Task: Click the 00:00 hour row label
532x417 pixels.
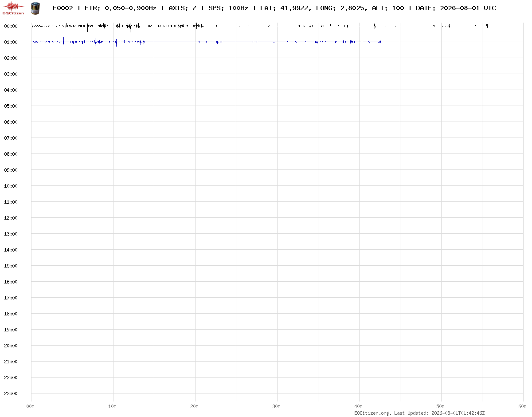Action: [11, 26]
